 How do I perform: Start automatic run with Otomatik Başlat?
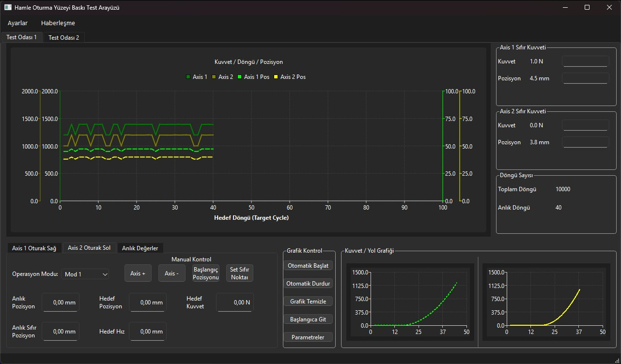(x=309, y=265)
